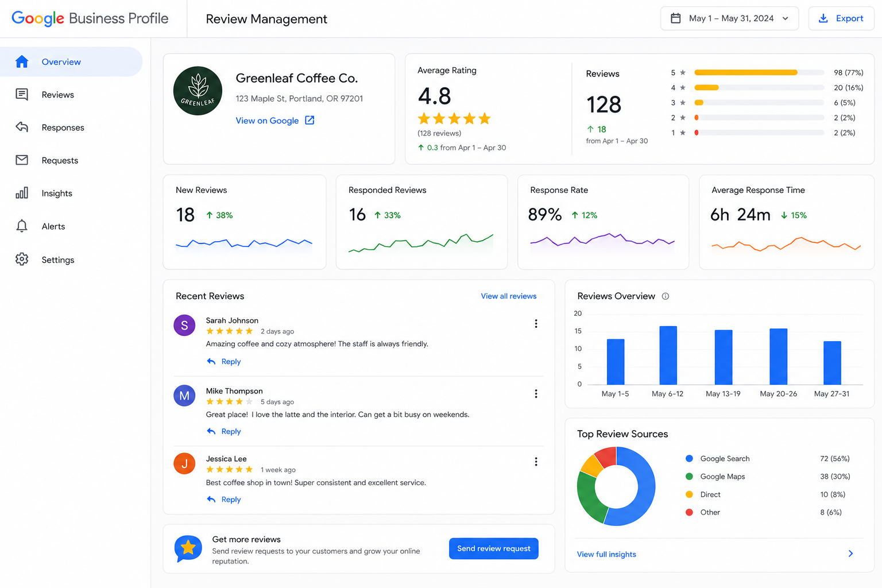Click the star speech bubble icon
The height and width of the screenshot is (588, 882).
pyautogui.click(x=188, y=549)
